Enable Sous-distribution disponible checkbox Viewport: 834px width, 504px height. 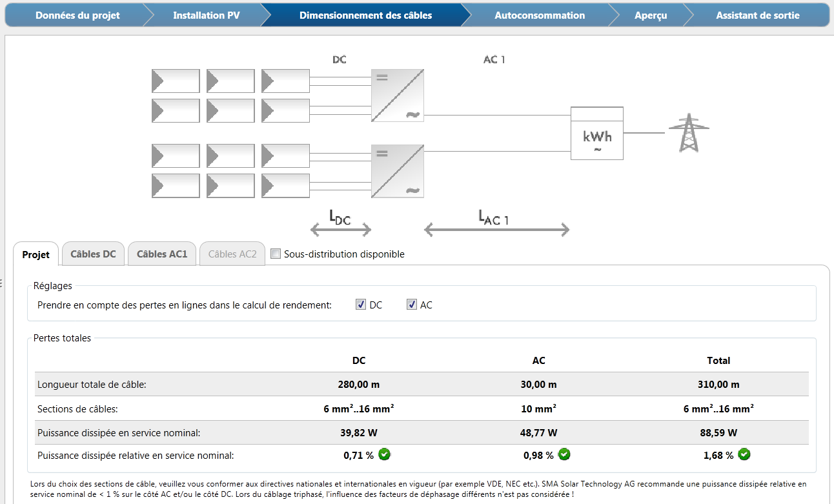click(x=276, y=254)
